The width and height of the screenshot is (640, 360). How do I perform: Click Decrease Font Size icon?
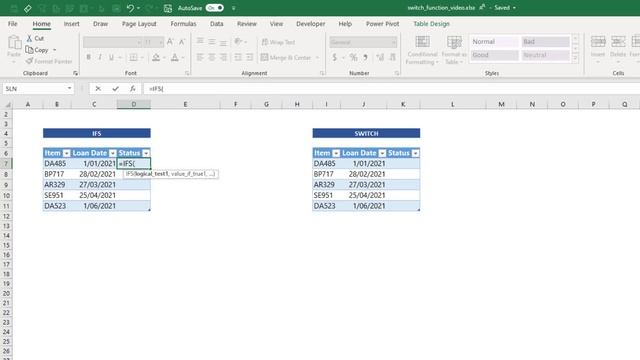click(182, 42)
